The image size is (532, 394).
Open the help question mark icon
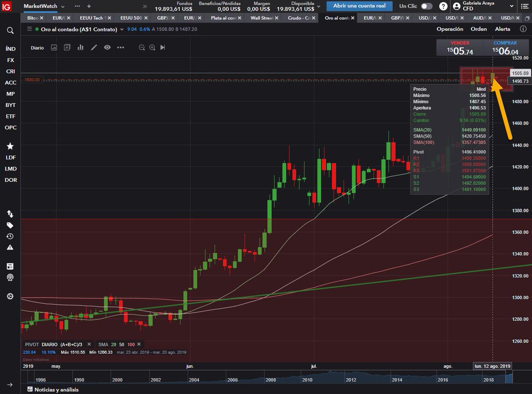click(443, 6)
